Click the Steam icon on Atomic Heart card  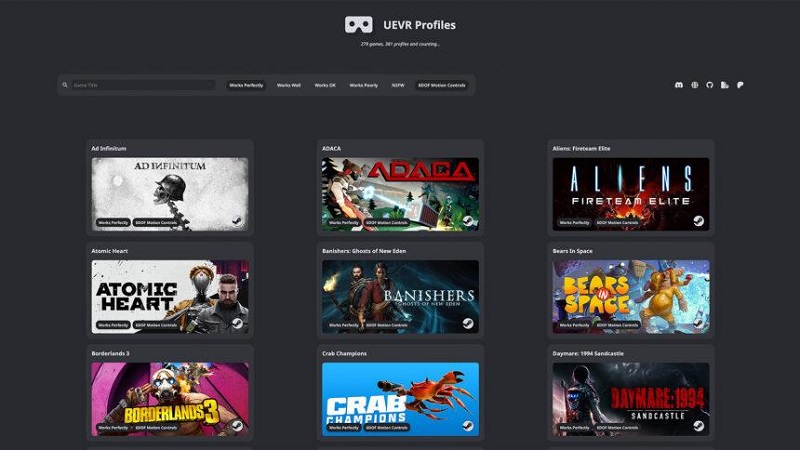pyautogui.click(x=237, y=324)
